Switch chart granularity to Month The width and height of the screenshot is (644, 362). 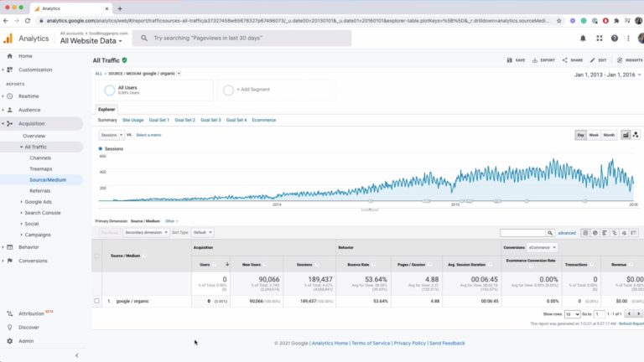point(609,135)
